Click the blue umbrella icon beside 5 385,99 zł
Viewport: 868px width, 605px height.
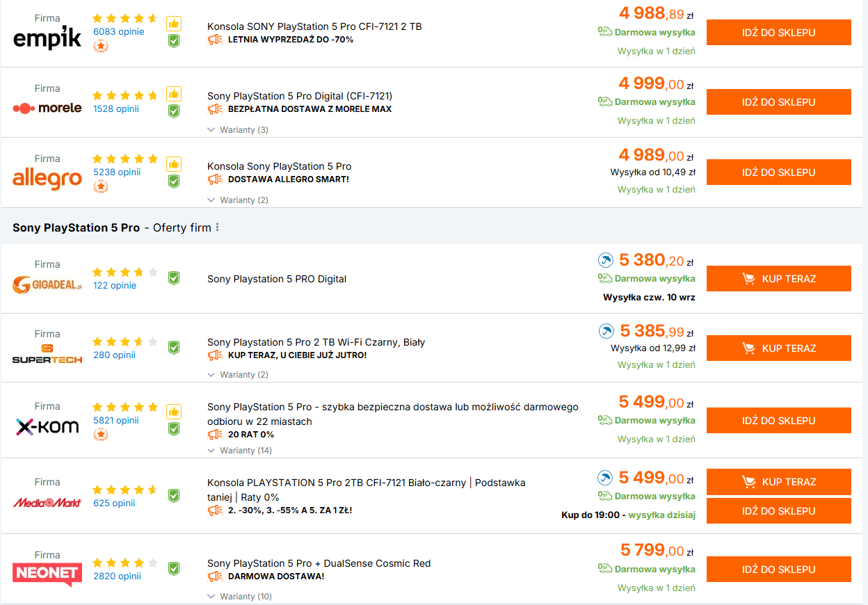tap(606, 330)
